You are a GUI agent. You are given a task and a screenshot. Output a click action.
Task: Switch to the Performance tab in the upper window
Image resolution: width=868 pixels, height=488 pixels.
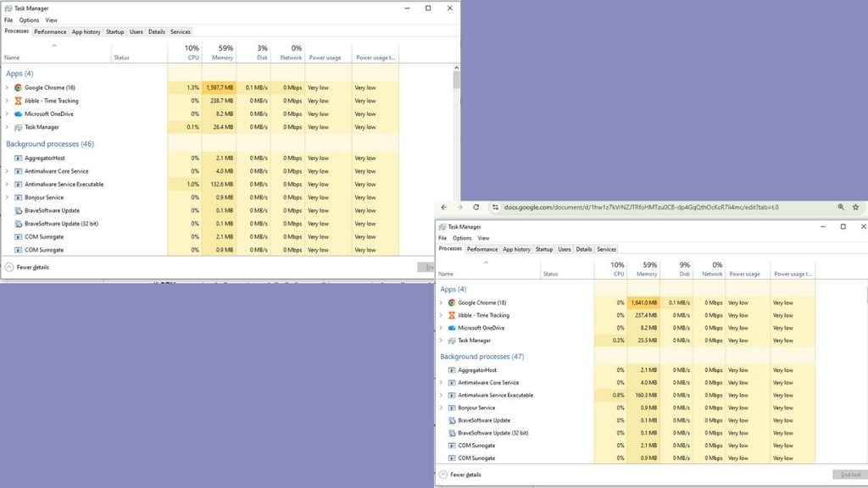50,32
